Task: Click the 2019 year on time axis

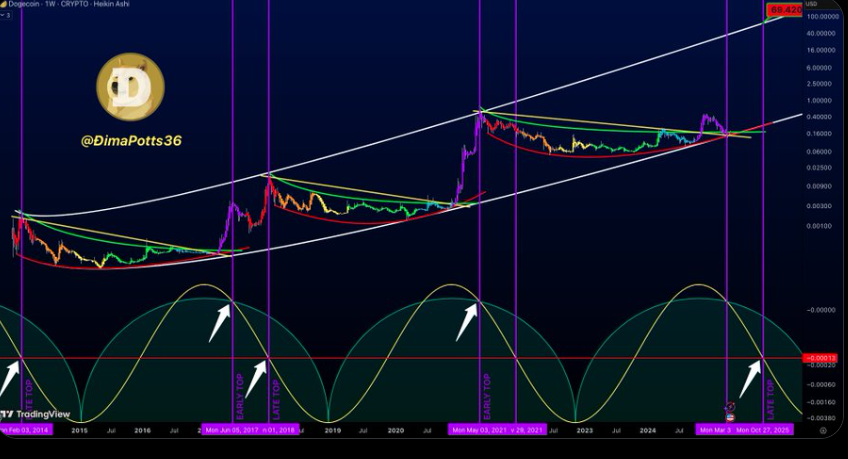Action: coord(332,430)
